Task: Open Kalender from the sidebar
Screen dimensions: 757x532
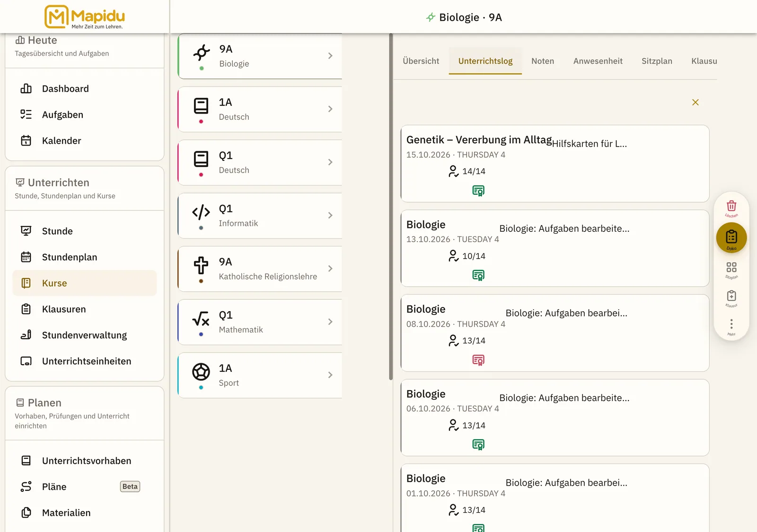Action: tap(85, 141)
